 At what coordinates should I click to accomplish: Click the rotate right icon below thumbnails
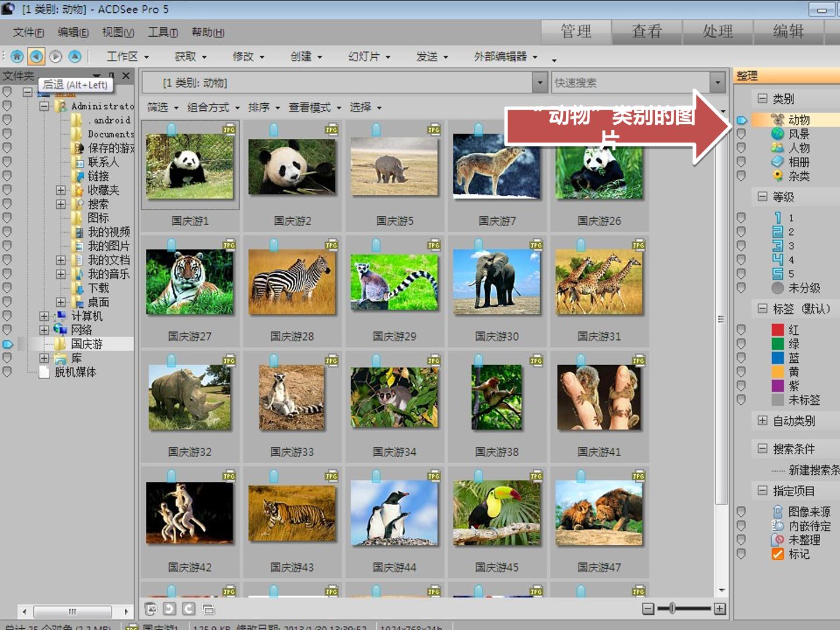188,609
